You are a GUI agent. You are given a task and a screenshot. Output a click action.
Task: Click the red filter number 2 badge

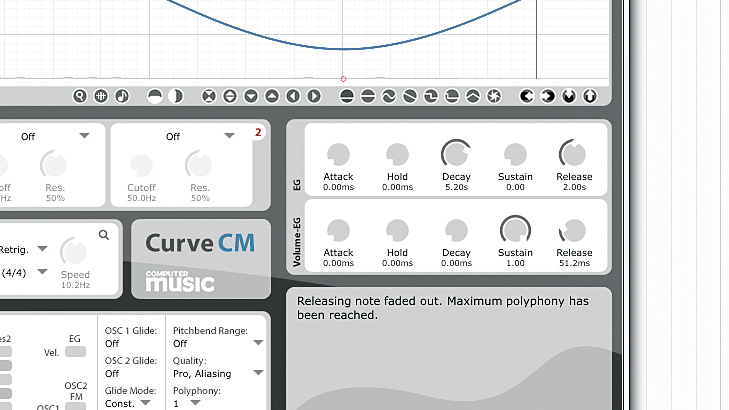[258, 132]
